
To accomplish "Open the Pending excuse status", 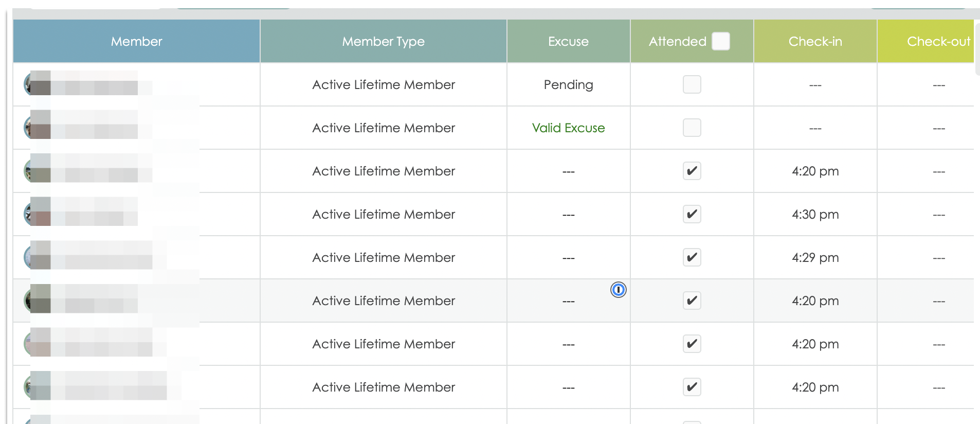I will click(x=568, y=85).
